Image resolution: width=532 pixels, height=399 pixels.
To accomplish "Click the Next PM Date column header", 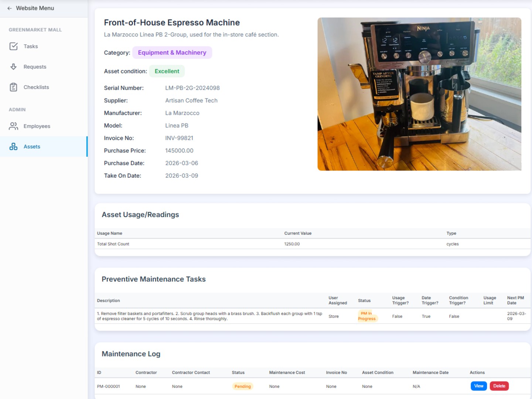I will 515,300.
